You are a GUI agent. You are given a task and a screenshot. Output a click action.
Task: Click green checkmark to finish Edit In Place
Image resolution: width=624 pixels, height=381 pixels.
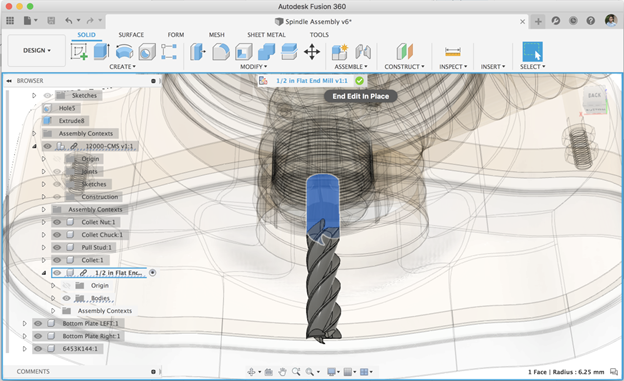359,81
